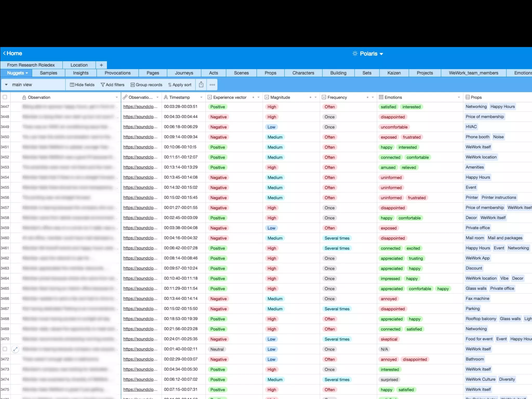The height and width of the screenshot is (399, 532).
Task: Toggle the select-all checkbox in header
Action: click(x=5, y=97)
